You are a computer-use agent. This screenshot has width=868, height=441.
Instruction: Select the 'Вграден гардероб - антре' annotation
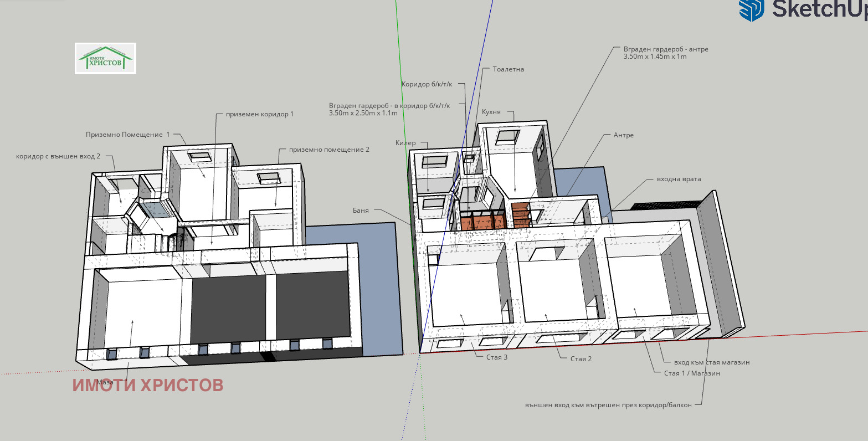pos(666,49)
